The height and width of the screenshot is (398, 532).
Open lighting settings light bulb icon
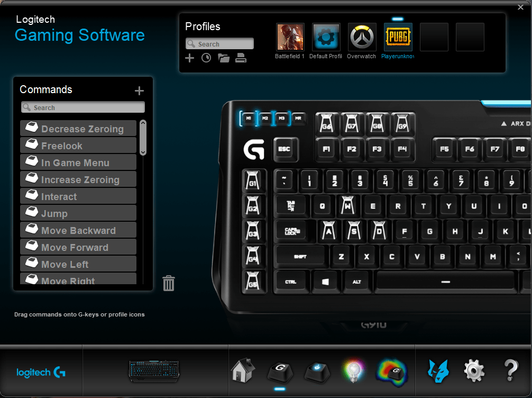point(354,370)
